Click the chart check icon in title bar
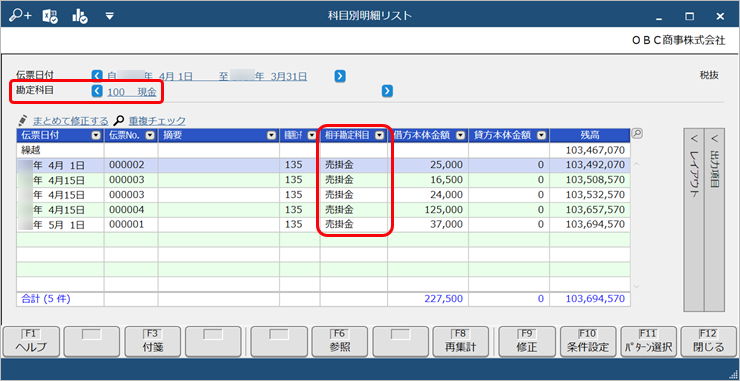 click(80, 16)
